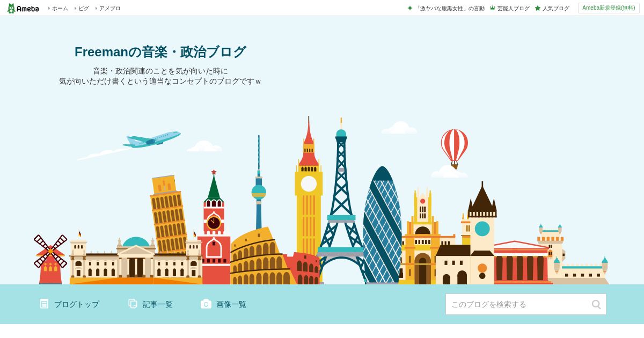Click the Ameba logo

point(23,8)
